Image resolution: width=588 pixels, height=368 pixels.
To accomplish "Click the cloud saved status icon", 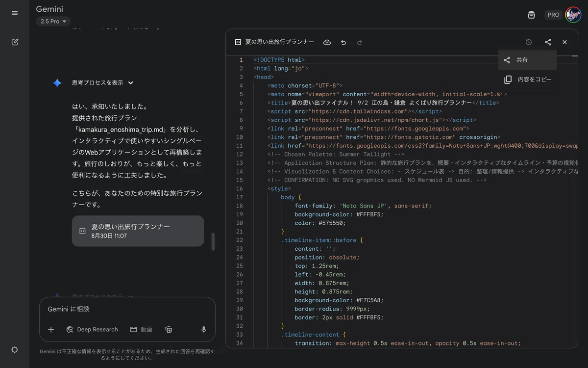I will click(327, 42).
